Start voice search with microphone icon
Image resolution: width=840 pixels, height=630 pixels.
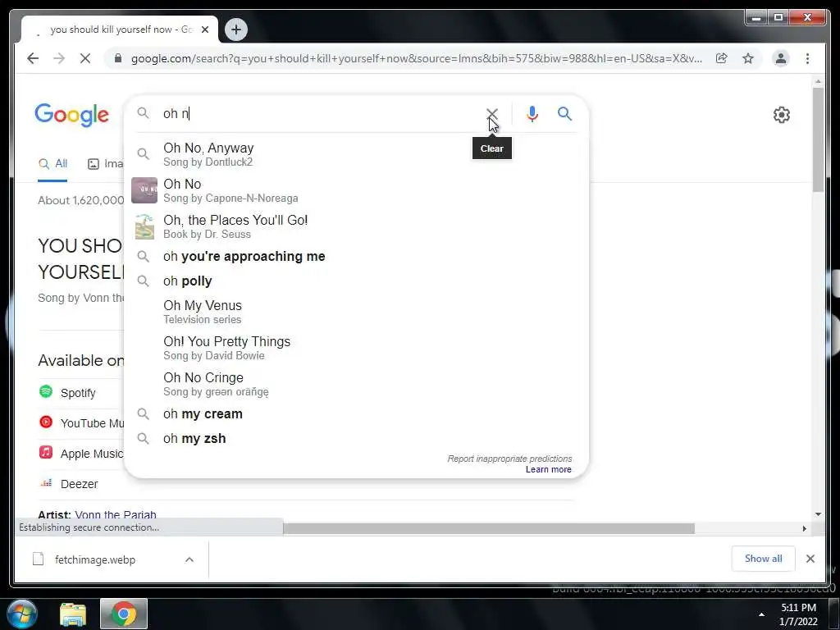pos(532,113)
